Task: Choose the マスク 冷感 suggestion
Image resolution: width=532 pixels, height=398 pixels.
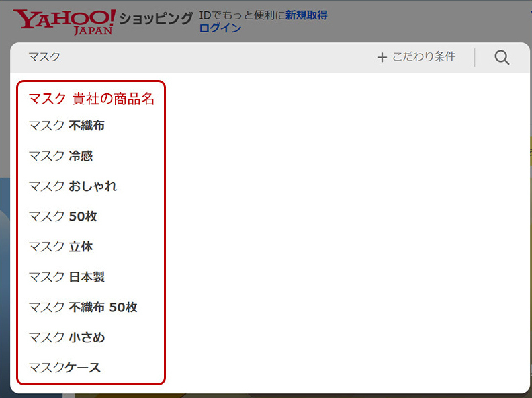Action: tap(60, 156)
